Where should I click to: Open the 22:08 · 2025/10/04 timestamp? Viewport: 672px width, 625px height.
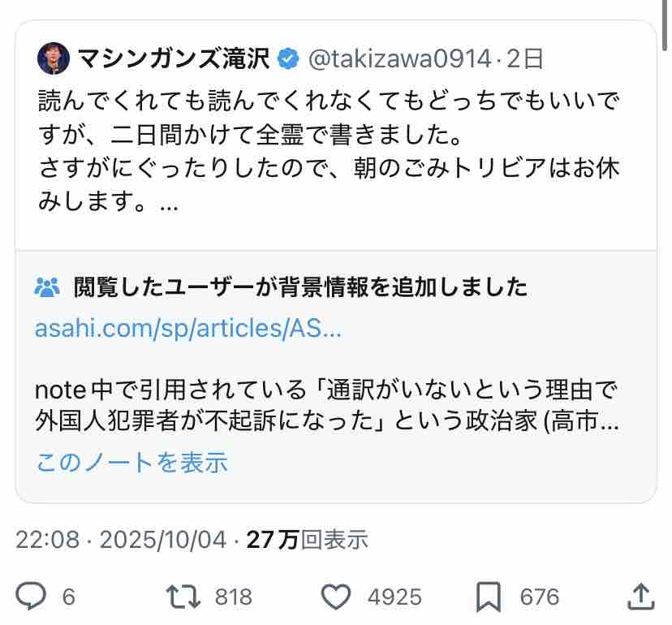pos(122,540)
